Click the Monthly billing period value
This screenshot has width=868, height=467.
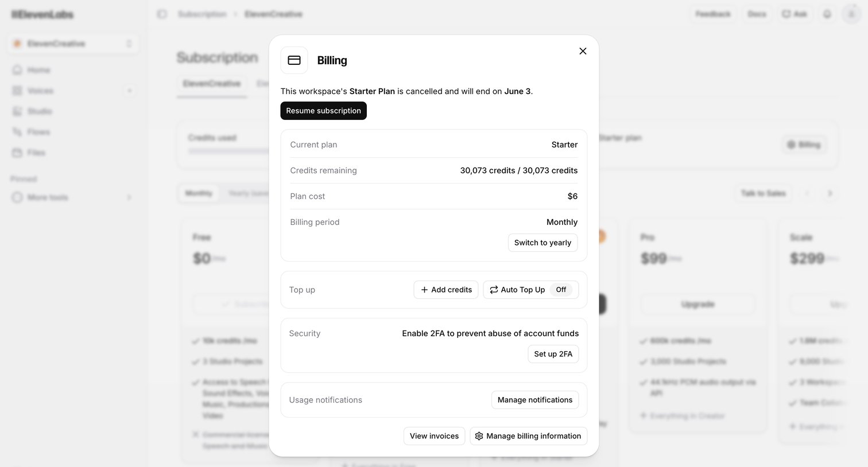click(562, 222)
